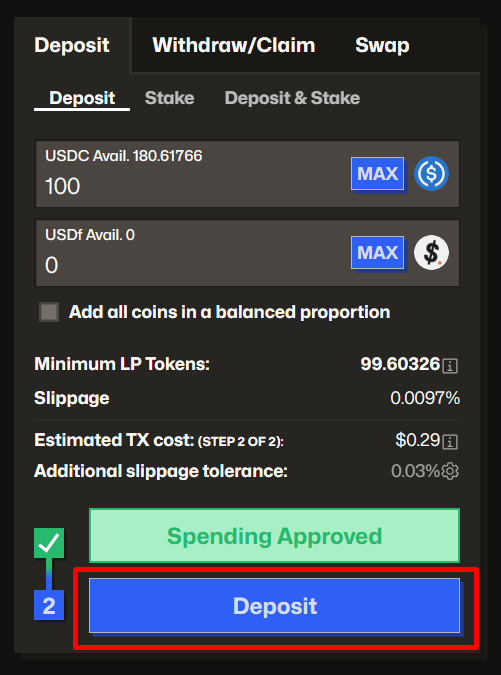Click MAX for USDf amount

pos(378,253)
